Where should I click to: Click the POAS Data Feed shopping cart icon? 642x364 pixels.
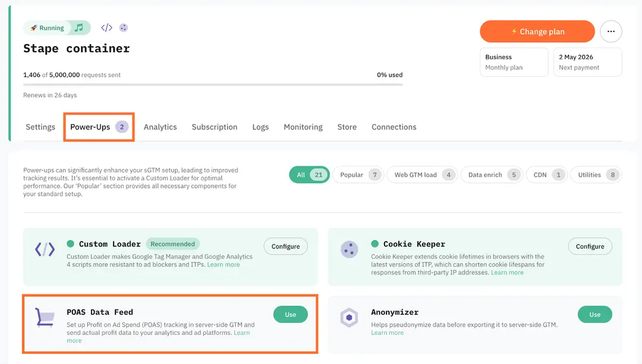[x=45, y=318]
